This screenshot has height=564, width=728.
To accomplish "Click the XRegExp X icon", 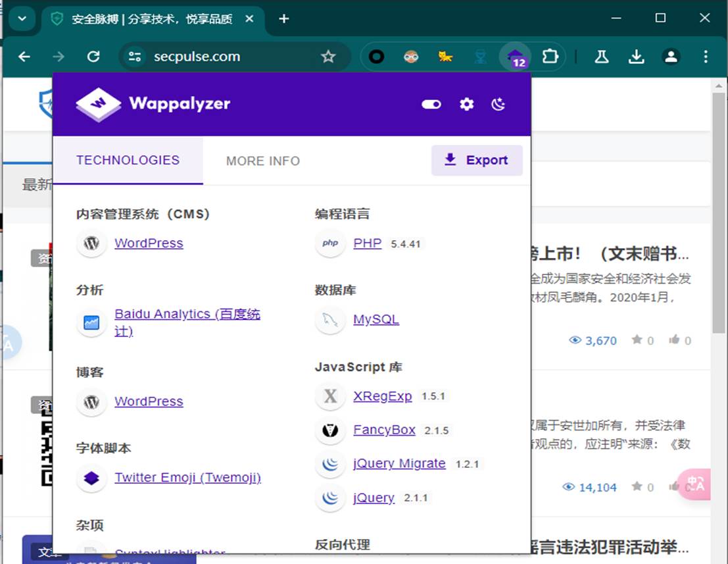I will tap(330, 396).
